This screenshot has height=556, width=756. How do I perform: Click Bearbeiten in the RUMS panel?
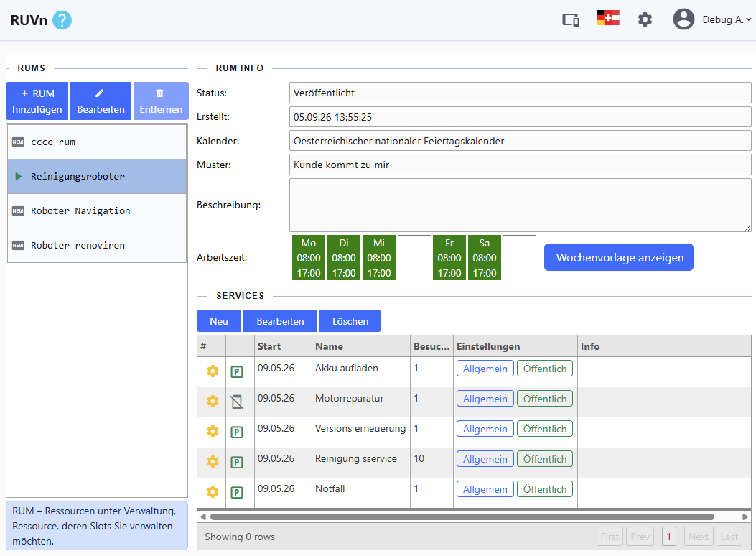click(101, 101)
